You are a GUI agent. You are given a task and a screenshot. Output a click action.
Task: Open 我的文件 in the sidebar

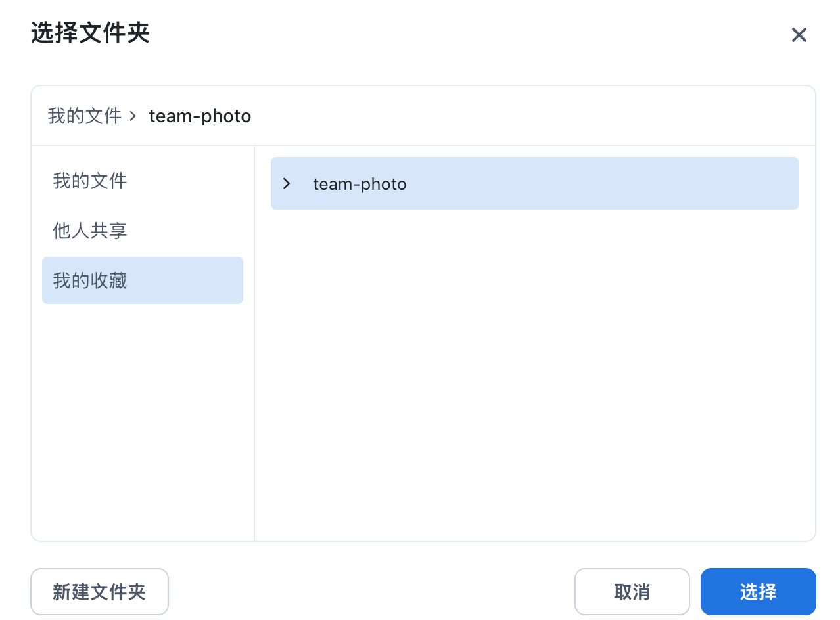pos(90,181)
